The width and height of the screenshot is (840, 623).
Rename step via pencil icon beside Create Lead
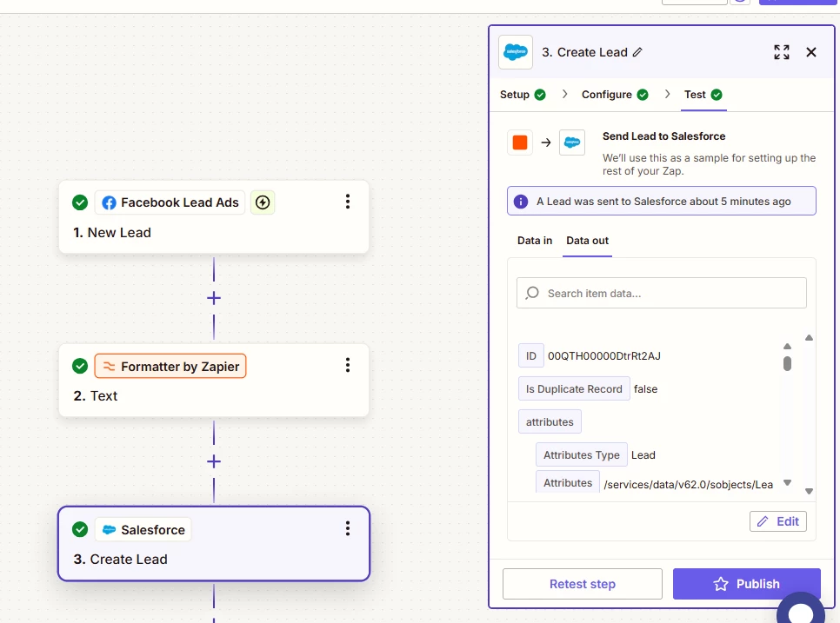coord(637,52)
